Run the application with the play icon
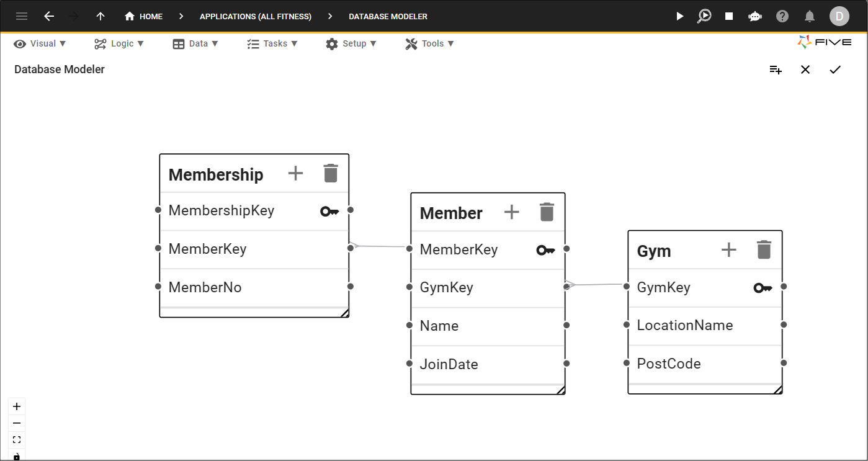The image size is (868, 461). click(x=680, y=16)
